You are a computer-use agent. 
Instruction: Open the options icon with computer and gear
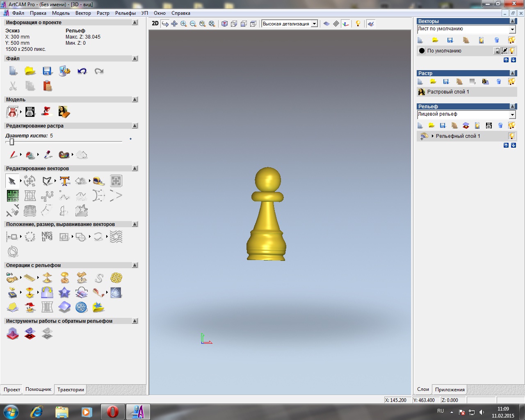[64, 71]
